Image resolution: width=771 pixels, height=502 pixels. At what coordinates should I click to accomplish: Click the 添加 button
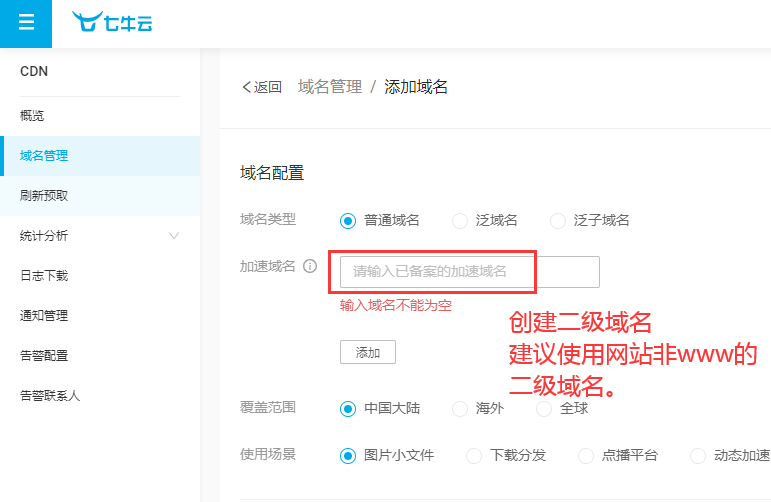368,352
